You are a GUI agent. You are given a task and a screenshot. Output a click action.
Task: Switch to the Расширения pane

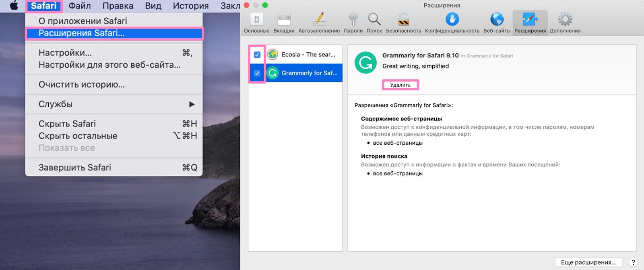(x=530, y=23)
